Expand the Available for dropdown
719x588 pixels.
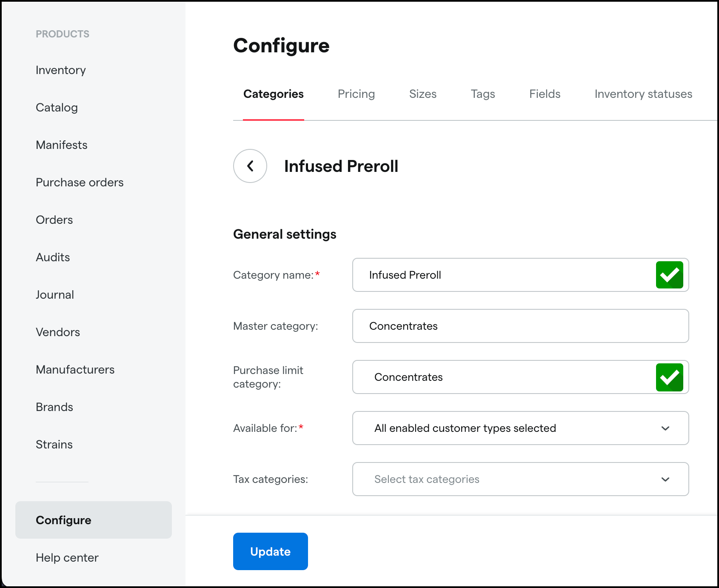(x=520, y=428)
